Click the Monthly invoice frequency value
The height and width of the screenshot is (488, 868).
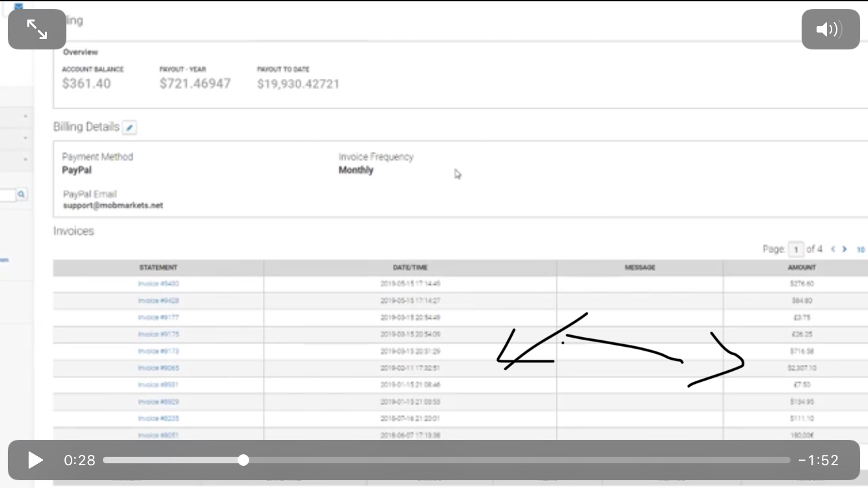(x=356, y=170)
